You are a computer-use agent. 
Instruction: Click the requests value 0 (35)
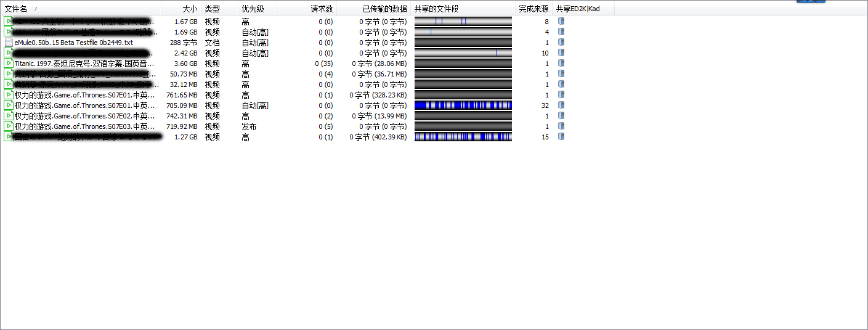coord(324,64)
